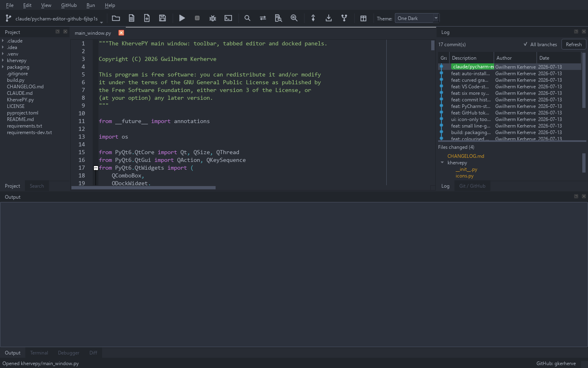588x368 pixels.
Task: Click the commit log vertical scrollbar
Action: (x=584, y=80)
